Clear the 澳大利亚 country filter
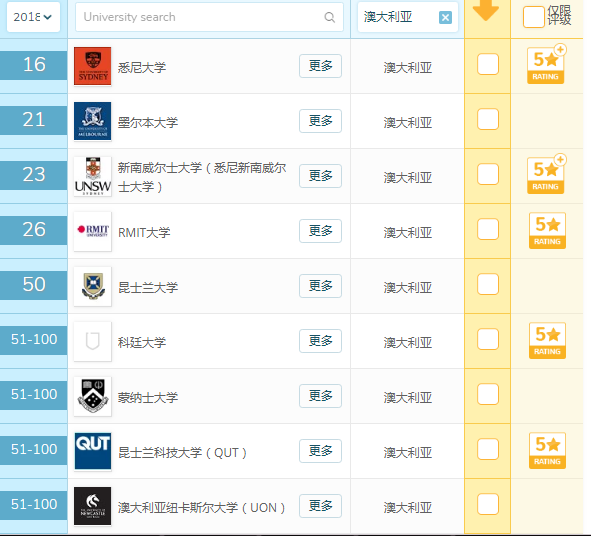591x536 pixels. (445, 17)
